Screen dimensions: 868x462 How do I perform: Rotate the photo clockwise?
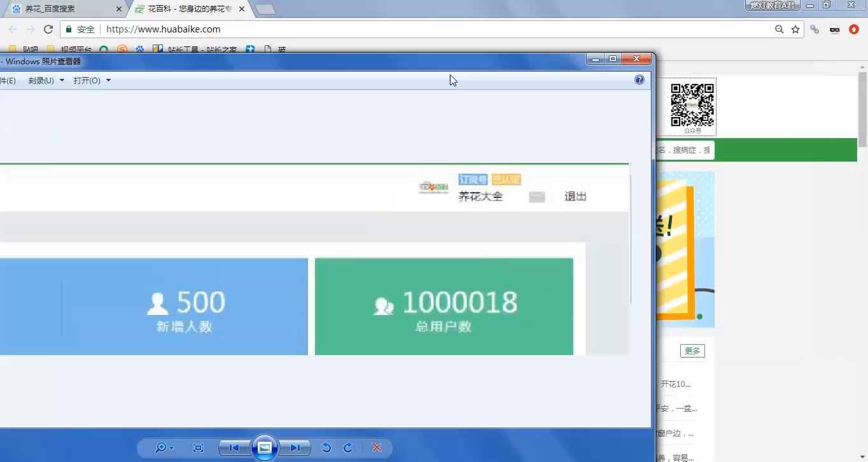tap(348, 448)
